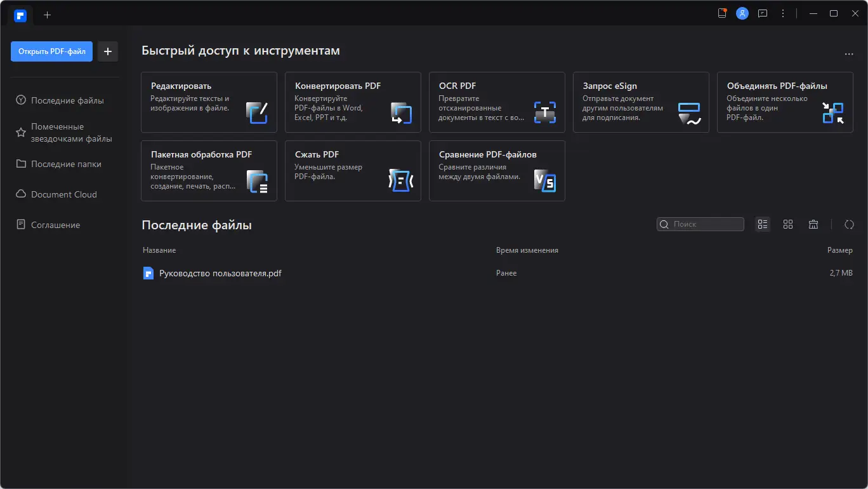868x489 pixels.
Task: Open the vertical three-dot menu
Action: tap(783, 13)
